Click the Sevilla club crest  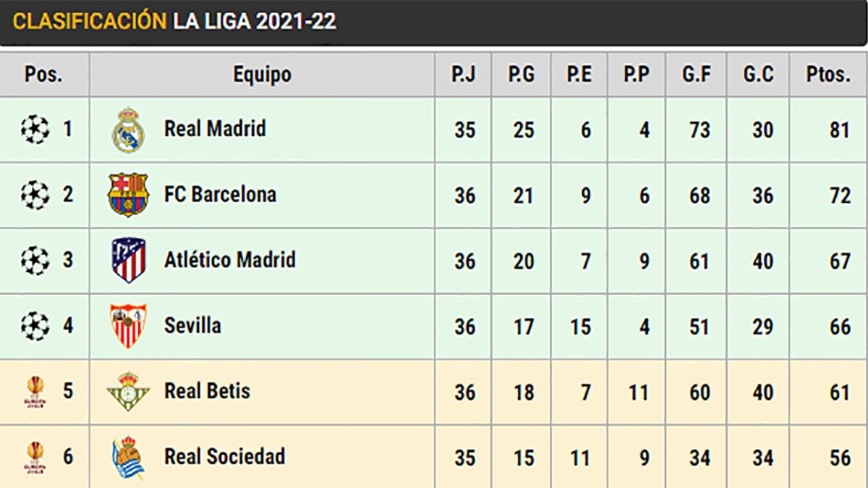pyautogui.click(x=128, y=326)
